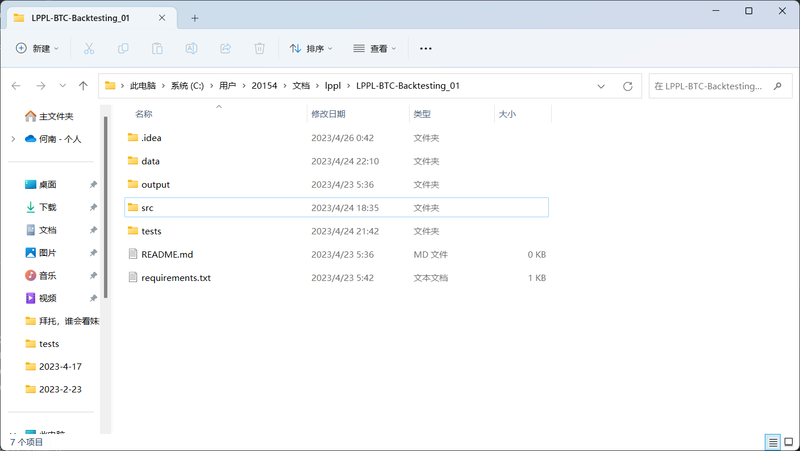The width and height of the screenshot is (800, 451).
Task: Click the Share icon in toolbar
Action: 226,48
